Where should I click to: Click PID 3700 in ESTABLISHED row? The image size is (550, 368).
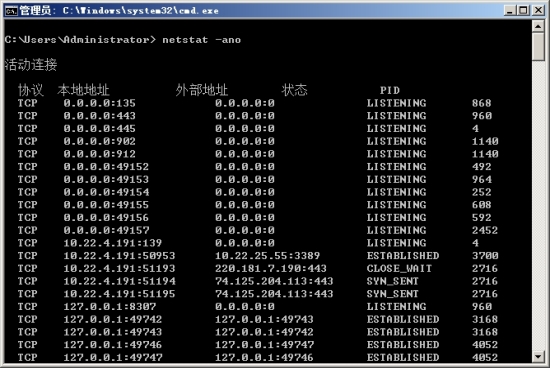(x=485, y=256)
